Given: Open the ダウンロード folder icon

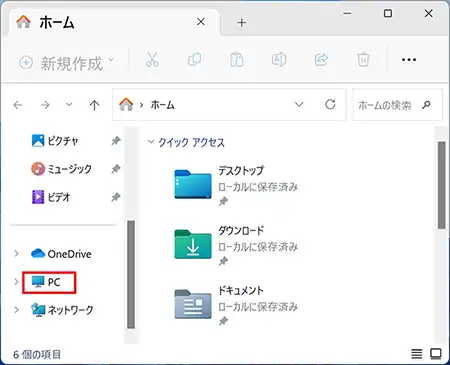Looking at the screenshot, I should tap(193, 244).
